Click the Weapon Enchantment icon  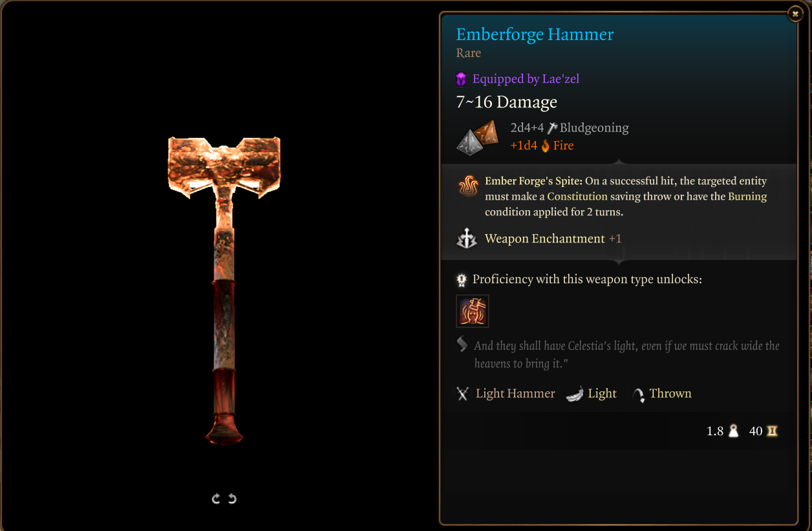point(467,239)
